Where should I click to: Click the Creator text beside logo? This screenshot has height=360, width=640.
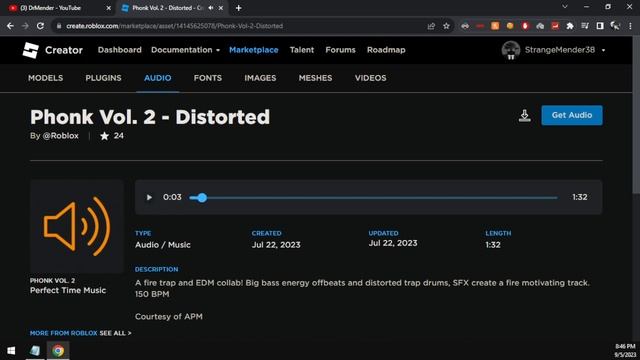tap(64, 50)
